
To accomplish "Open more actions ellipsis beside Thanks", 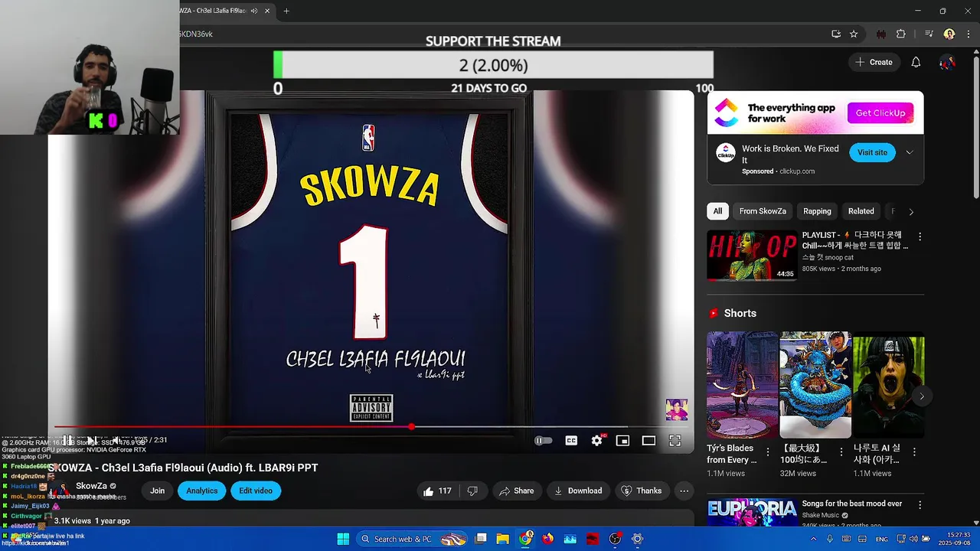I will tap(684, 491).
